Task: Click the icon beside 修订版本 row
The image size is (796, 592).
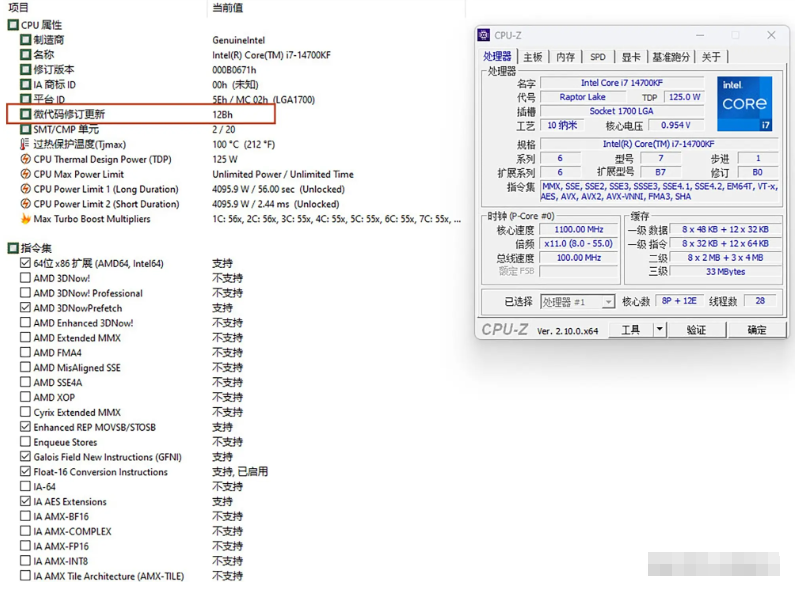Action: [25, 69]
